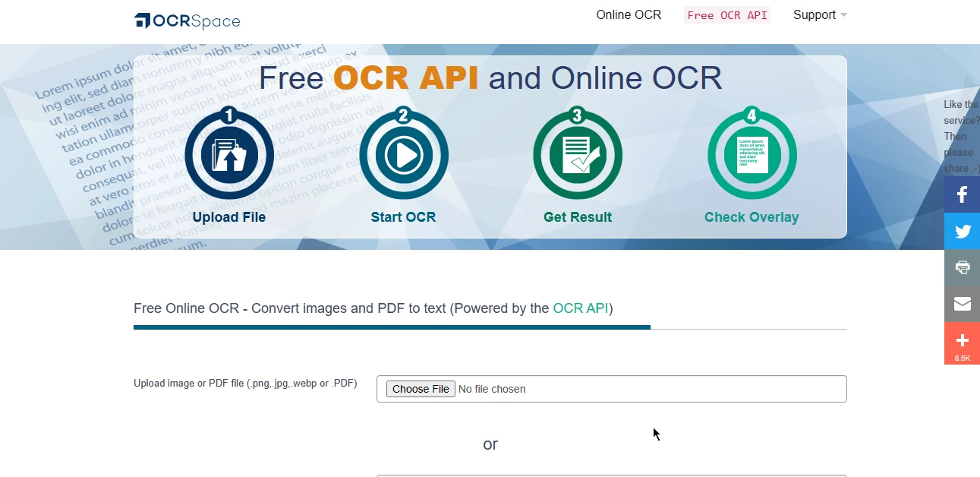Image resolution: width=980 pixels, height=477 pixels.
Task: Share the page on Facebook
Action: pyautogui.click(x=962, y=194)
